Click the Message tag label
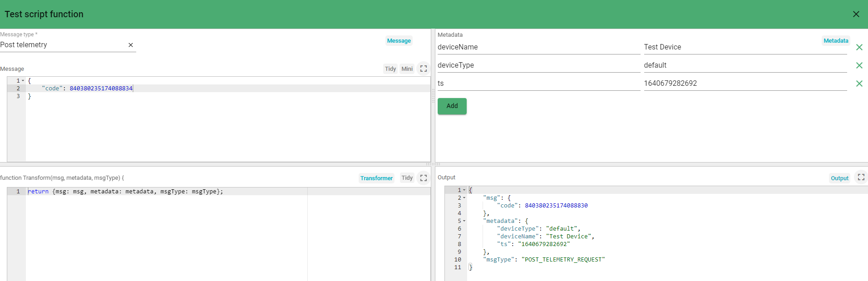This screenshot has width=868, height=281. pyautogui.click(x=399, y=41)
